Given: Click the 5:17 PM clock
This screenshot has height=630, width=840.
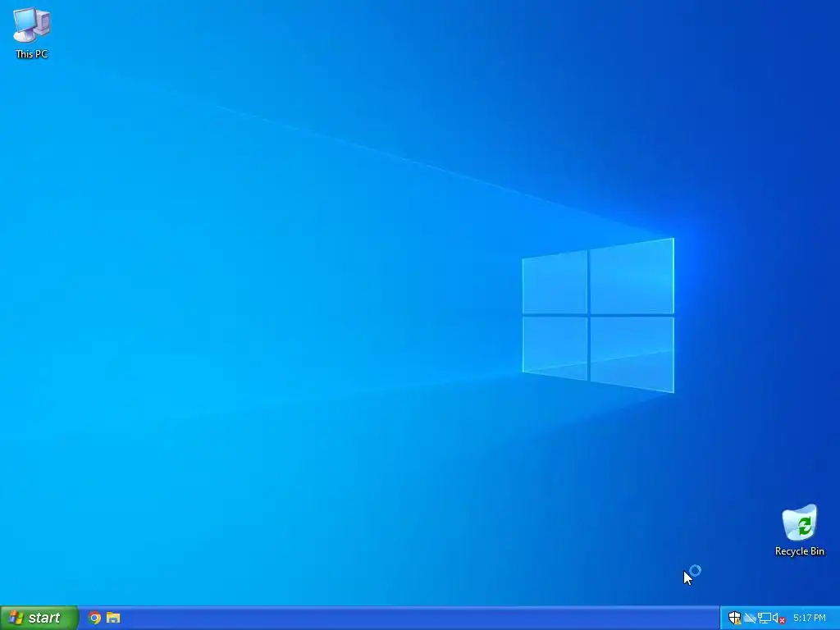Looking at the screenshot, I should [810, 619].
